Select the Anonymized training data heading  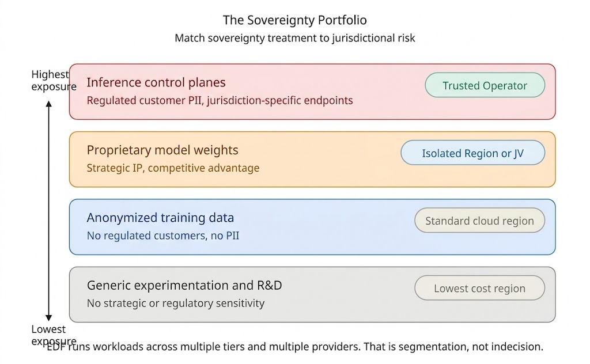pyautogui.click(x=160, y=218)
